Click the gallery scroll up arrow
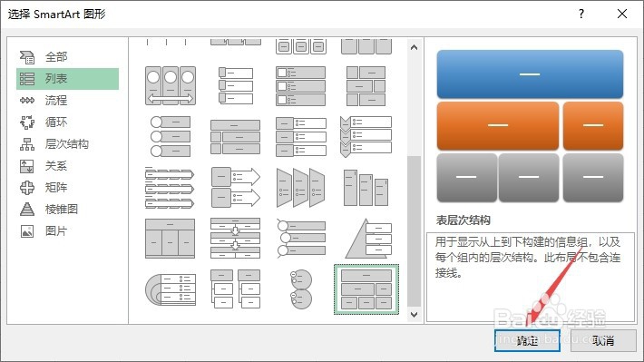Screen dimensions: 644x362 414,48
